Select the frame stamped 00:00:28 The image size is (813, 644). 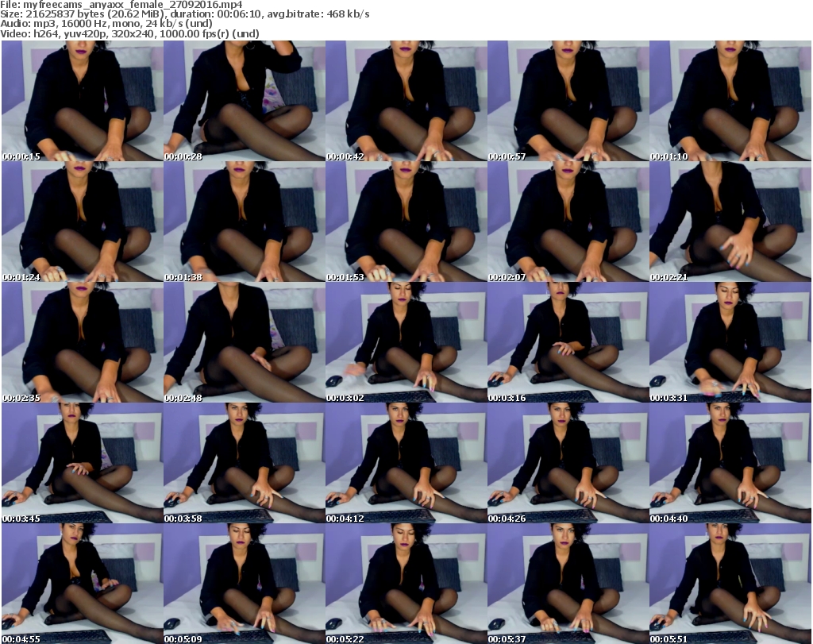click(245, 101)
